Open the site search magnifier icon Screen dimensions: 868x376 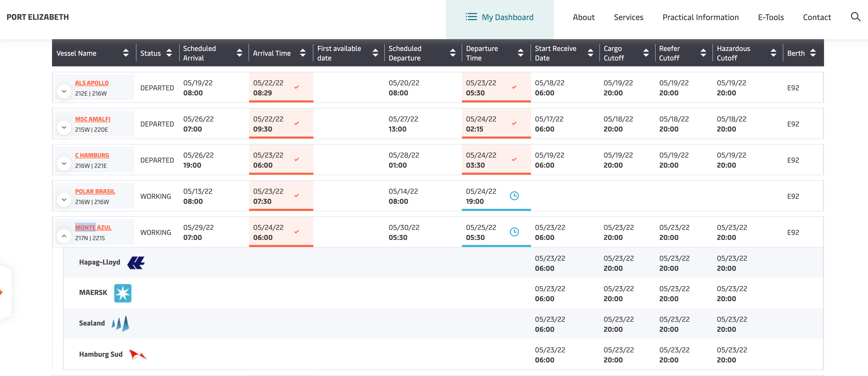pyautogui.click(x=855, y=17)
